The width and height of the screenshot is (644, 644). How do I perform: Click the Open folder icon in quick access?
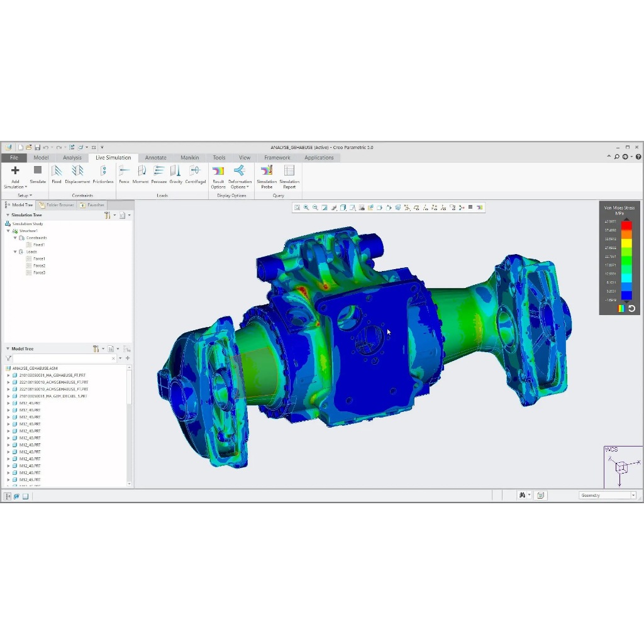coord(29,147)
